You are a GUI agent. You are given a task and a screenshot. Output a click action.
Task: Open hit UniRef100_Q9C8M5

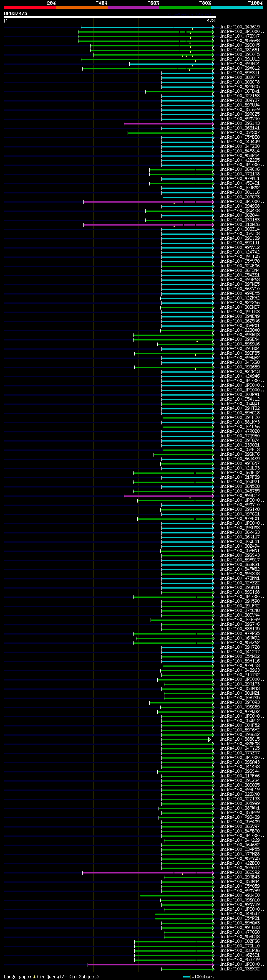coord(239,45)
